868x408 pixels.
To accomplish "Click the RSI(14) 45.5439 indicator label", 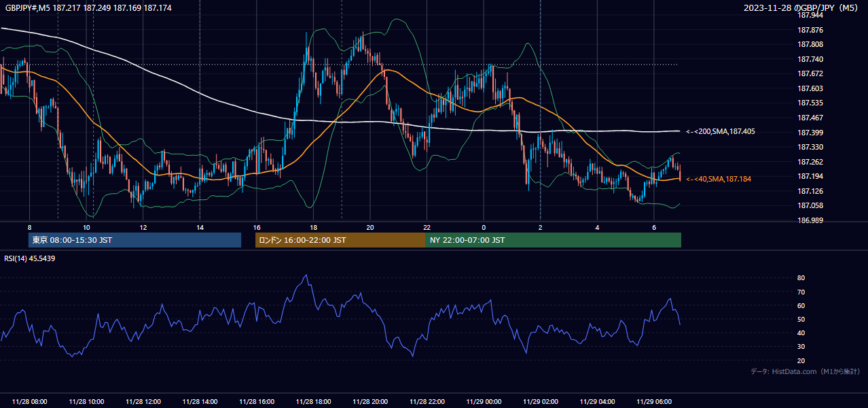I will [30, 258].
